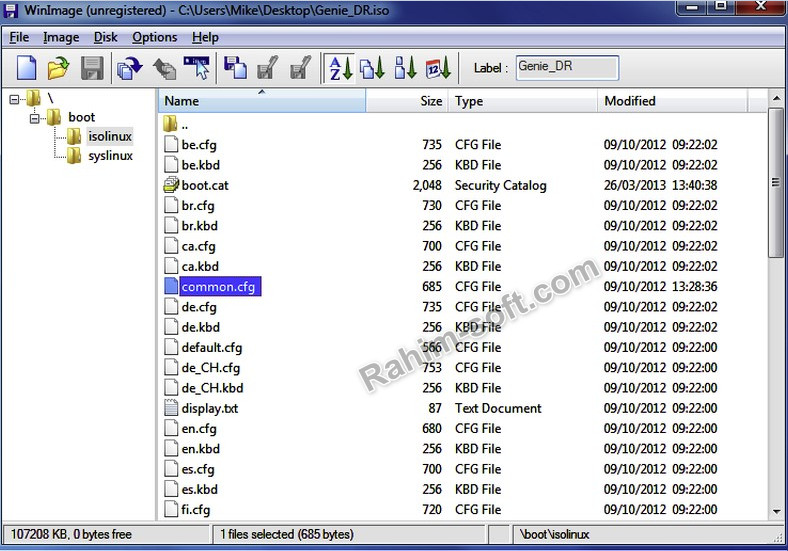The width and height of the screenshot is (788, 551).
Task: Click the Modified column header
Action: coord(672,101)
